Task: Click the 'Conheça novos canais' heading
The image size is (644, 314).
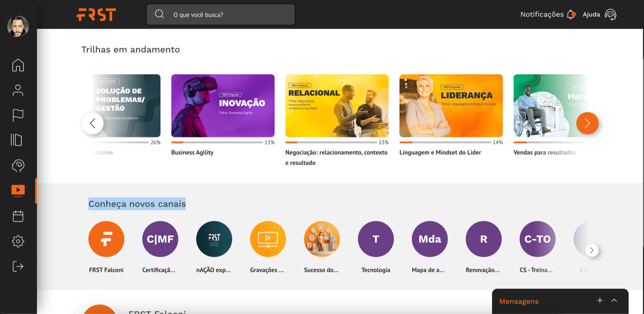Action: tap(137, 204)
